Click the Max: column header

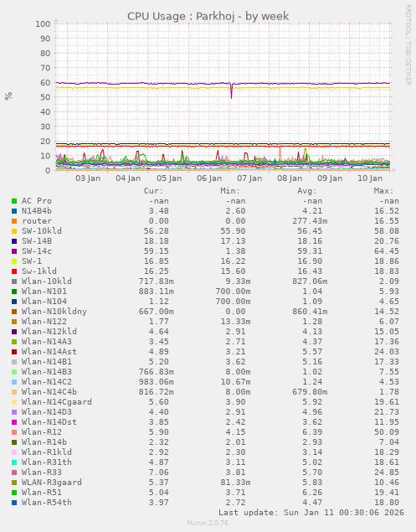click(384, 191)
